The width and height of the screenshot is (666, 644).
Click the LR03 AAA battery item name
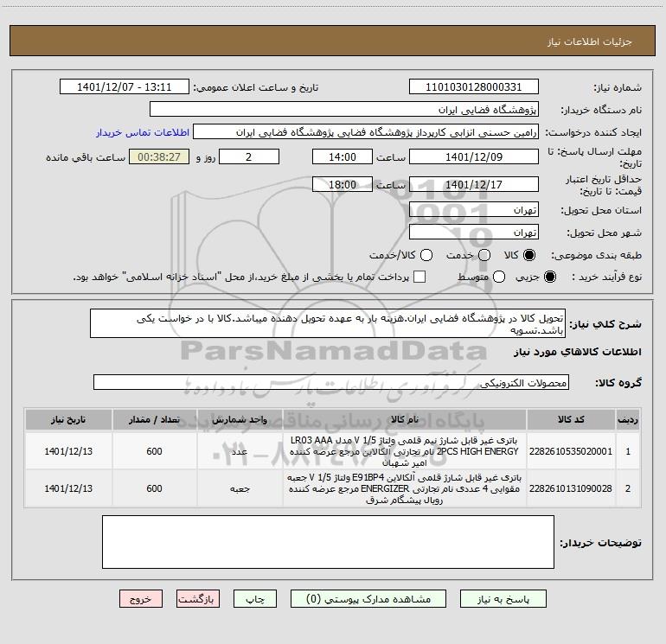tap(405, 451)
